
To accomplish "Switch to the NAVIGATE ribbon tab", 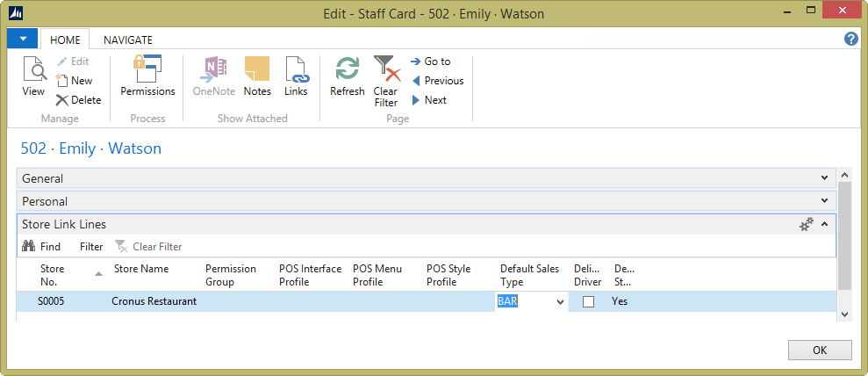I will [127, 40].
